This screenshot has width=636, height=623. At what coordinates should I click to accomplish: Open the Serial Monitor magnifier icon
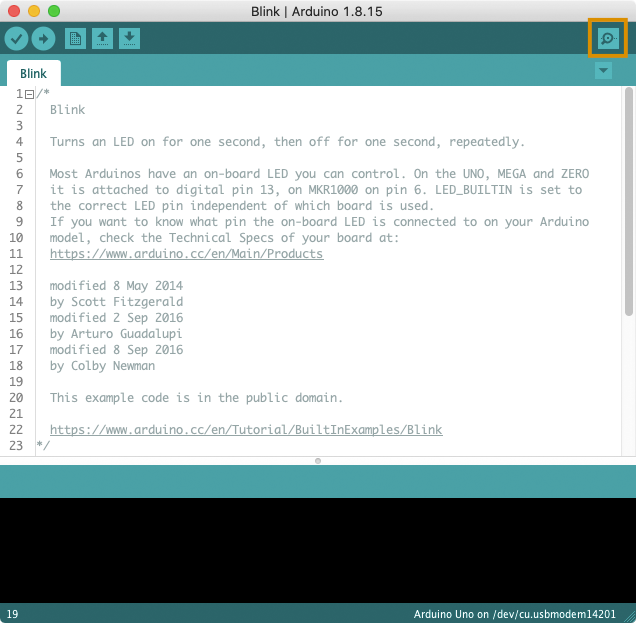[x=608, y=39]
